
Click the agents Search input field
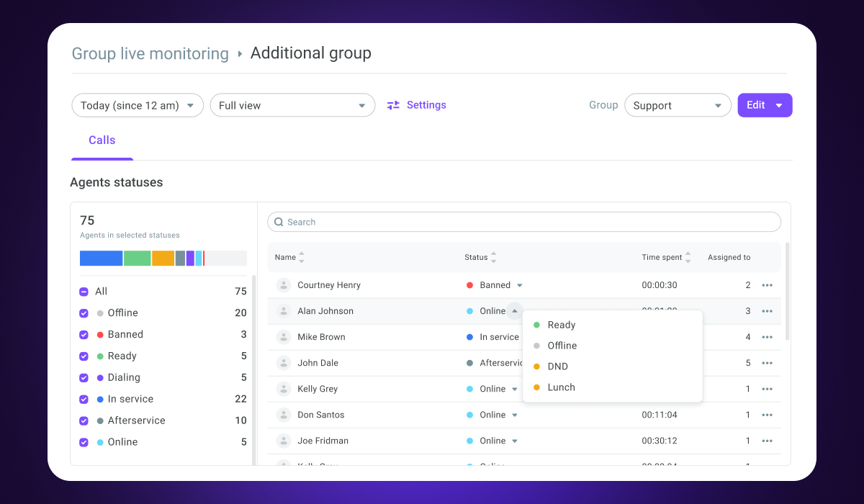524,222
